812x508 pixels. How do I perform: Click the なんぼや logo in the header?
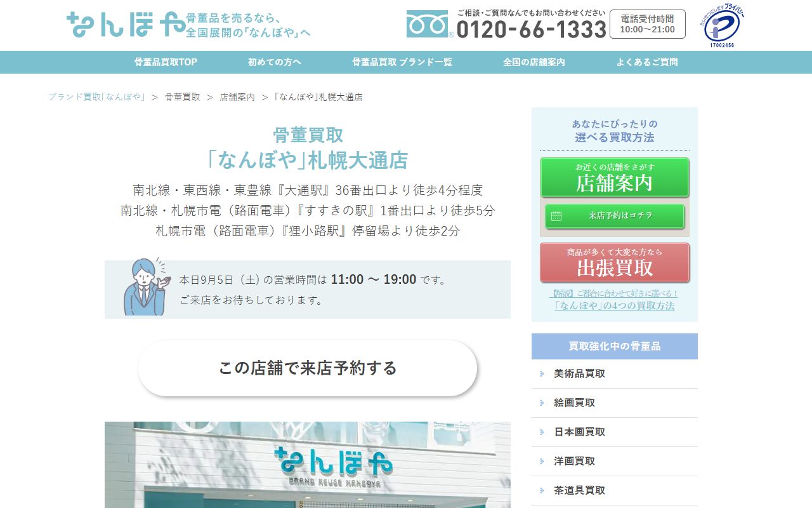tap(126, 24)
